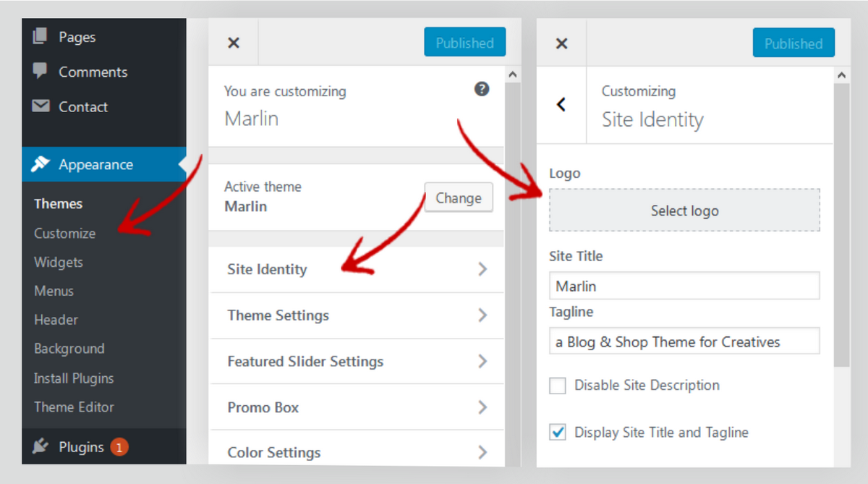
Task: Open Menus under Appearance
Action: 54,291
